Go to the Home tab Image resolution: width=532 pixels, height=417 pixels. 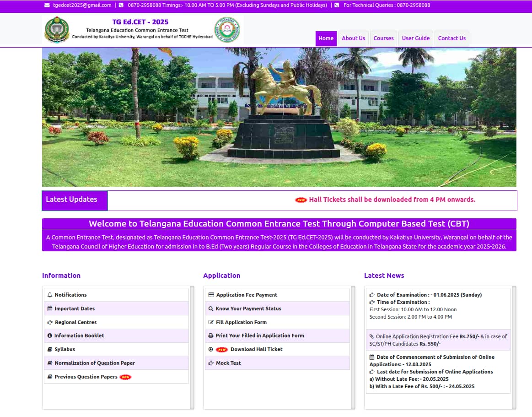pyautogui.click(x=326, y=38)
